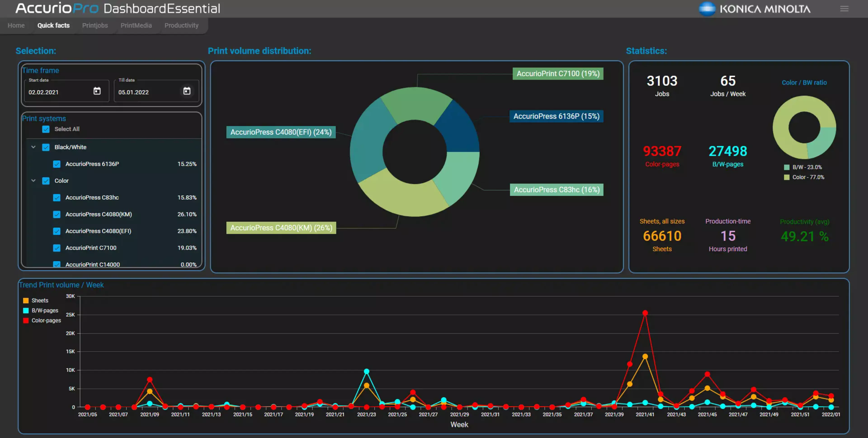Click the Trend Print volume / Week title
The width and height of the screenshot is (868, 438).
coord(61,285)
